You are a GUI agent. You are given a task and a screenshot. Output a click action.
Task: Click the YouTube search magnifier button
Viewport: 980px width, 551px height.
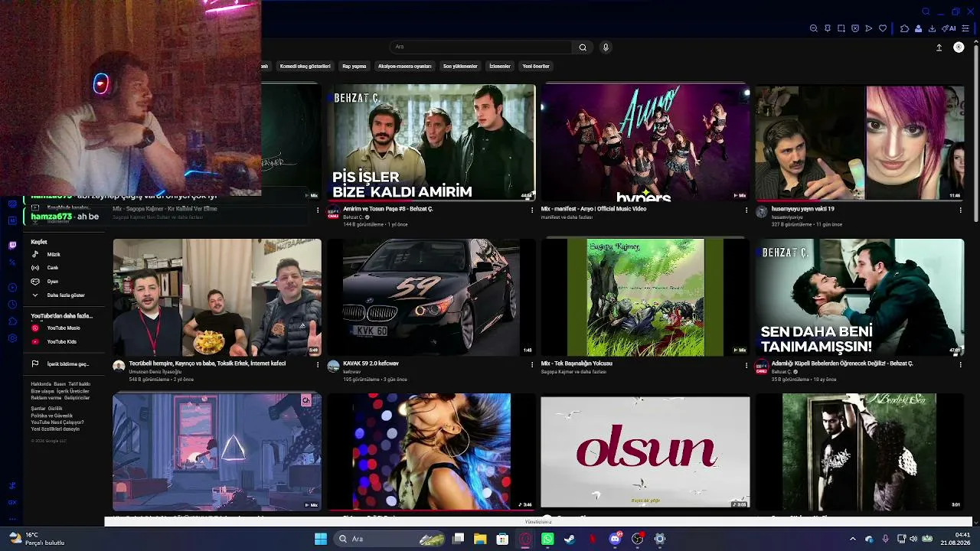pyautogui.click(x=583, y=47)
